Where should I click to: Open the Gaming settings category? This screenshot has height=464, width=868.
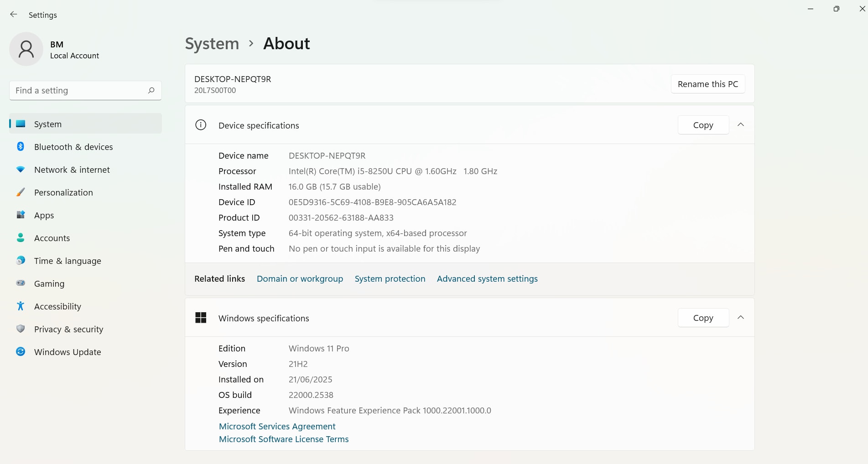click(85, 284)
